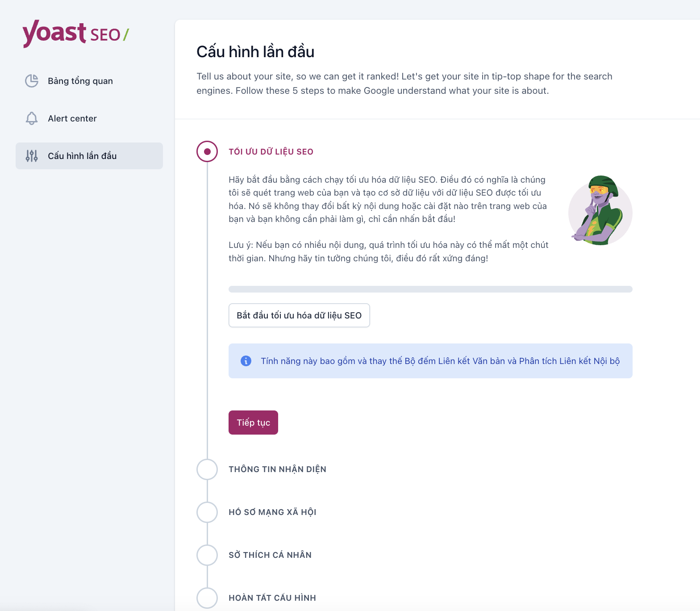Select the Thông tin nhận diện step circle

[207, 469]
